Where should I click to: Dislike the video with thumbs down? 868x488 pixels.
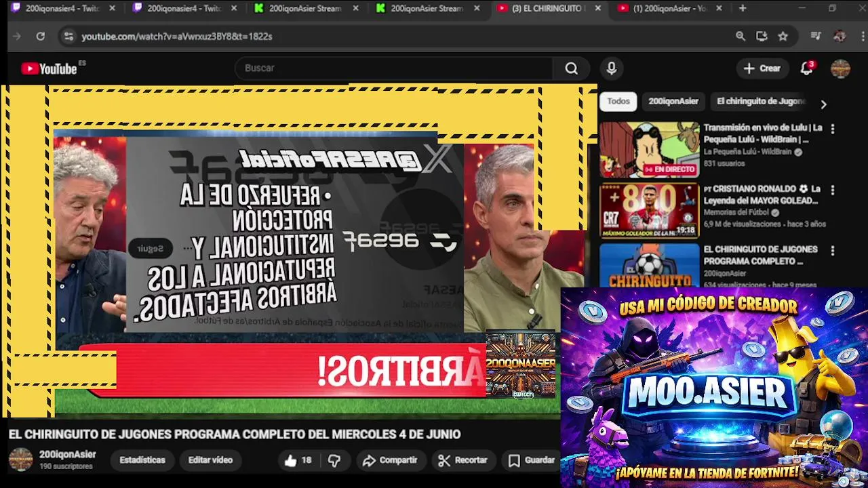point(334,460)
